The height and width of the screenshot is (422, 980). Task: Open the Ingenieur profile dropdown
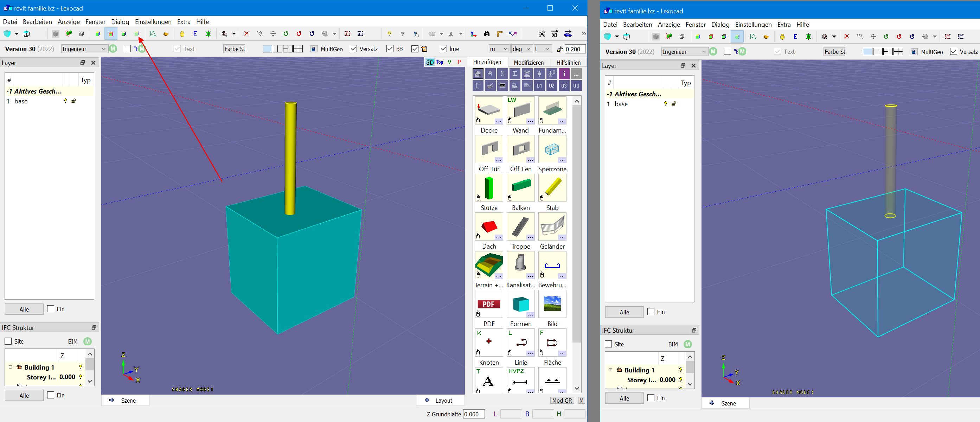point(84,49)
